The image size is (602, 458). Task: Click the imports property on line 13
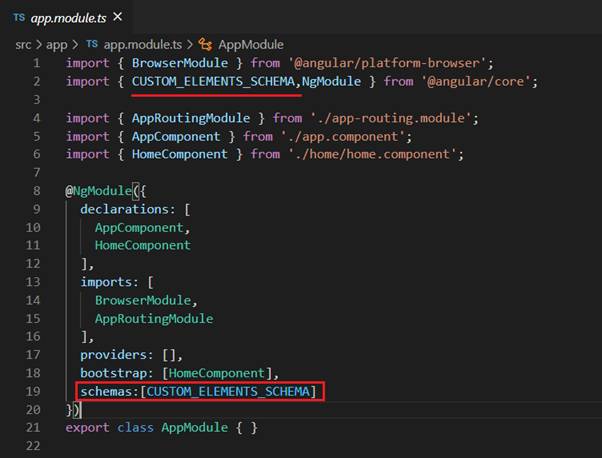(x=106, y=282)
